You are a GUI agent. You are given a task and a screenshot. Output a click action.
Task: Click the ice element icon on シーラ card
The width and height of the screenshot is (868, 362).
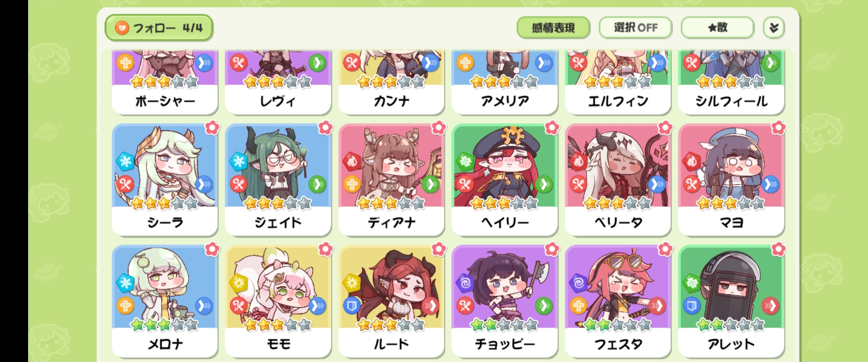click(x=125, y=161)
